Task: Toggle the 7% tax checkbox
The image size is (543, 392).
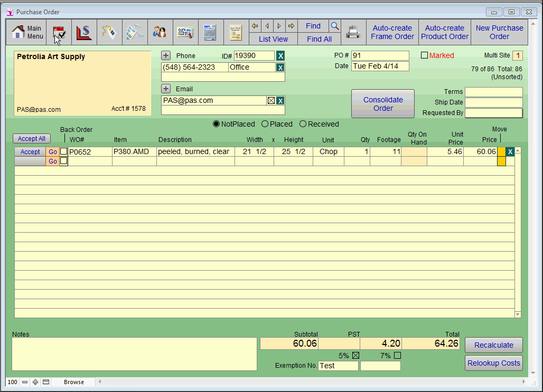Action: (x=397, y=355)
